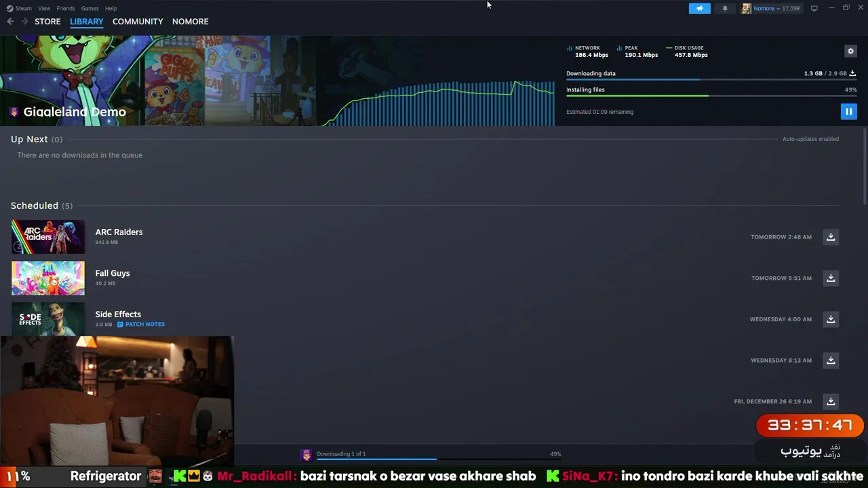The width and height of the screenshot is (868, 488).
Task: Click the Side Effects thumbnail
Action: [x=48, y=319]
